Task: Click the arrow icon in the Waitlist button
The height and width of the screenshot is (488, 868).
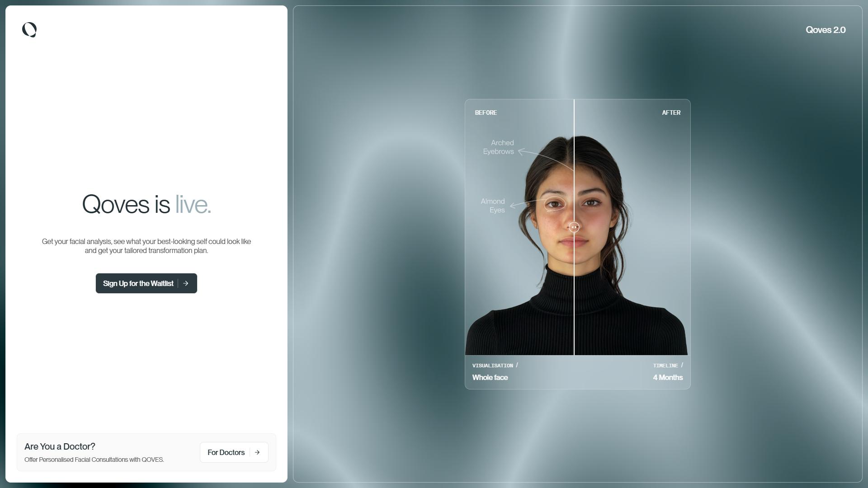Action: click(186, 283)
